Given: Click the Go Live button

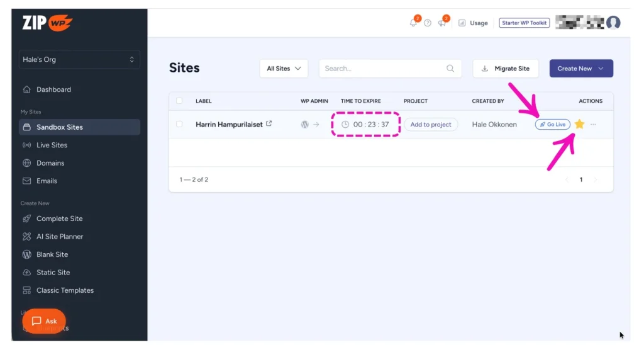Looking at the screenshot, I should click(552, 125).
